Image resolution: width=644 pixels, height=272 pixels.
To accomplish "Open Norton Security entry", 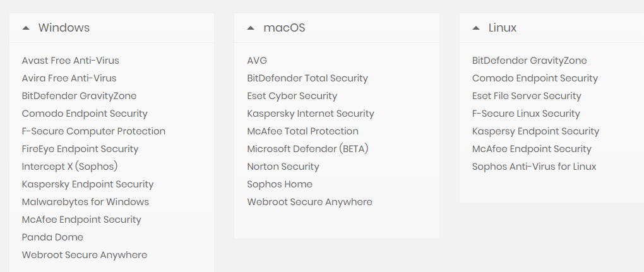I will (x=283, y=167).
